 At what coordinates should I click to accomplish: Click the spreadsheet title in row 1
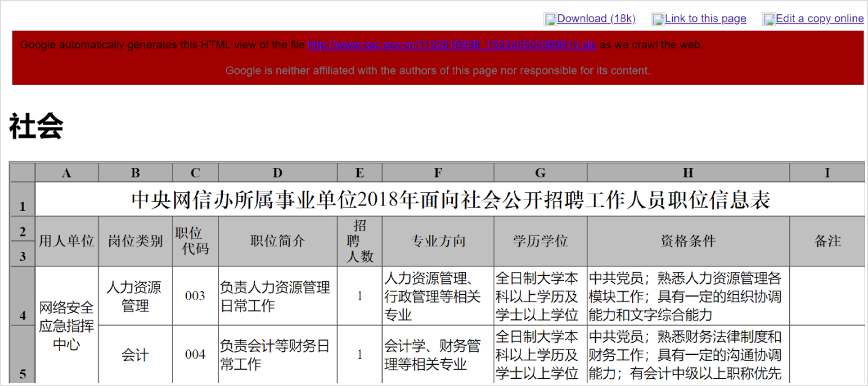click(x=450, y=200)
